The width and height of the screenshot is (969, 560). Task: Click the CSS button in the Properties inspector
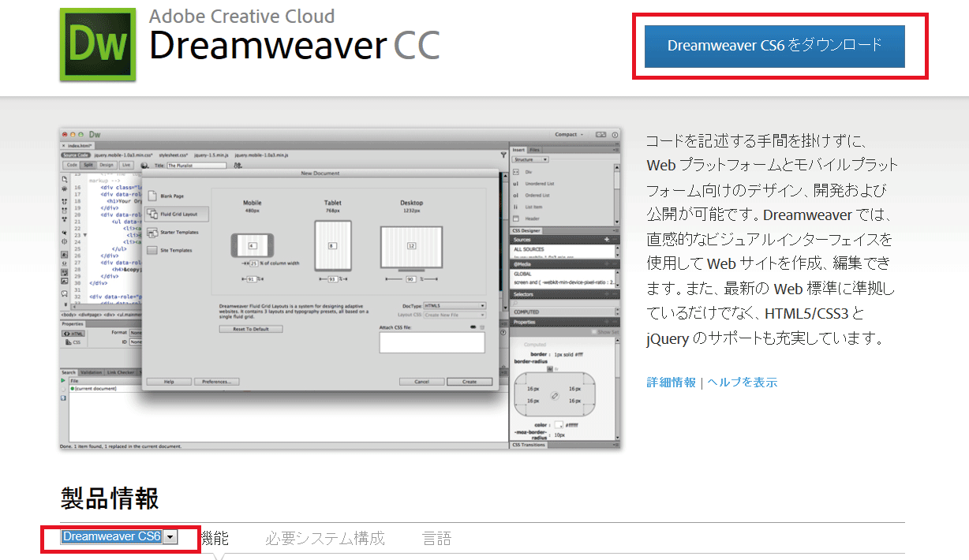click(x=74, y=342)
